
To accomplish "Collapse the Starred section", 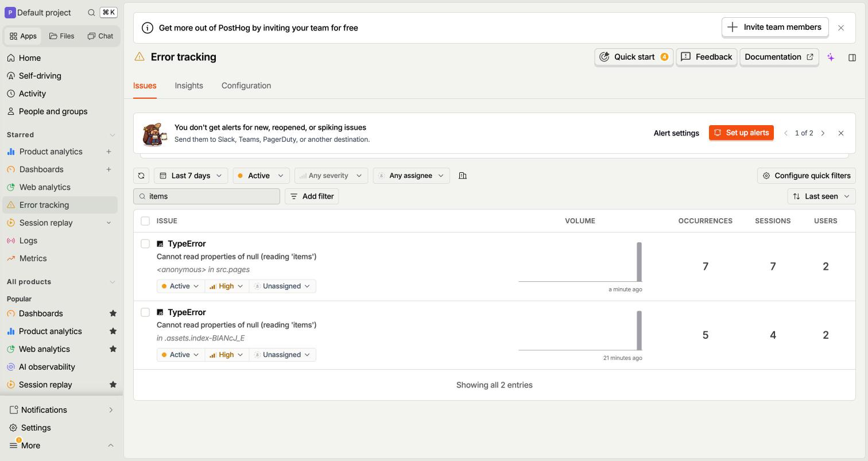I will pyautogui.click(x=112, y=135).
